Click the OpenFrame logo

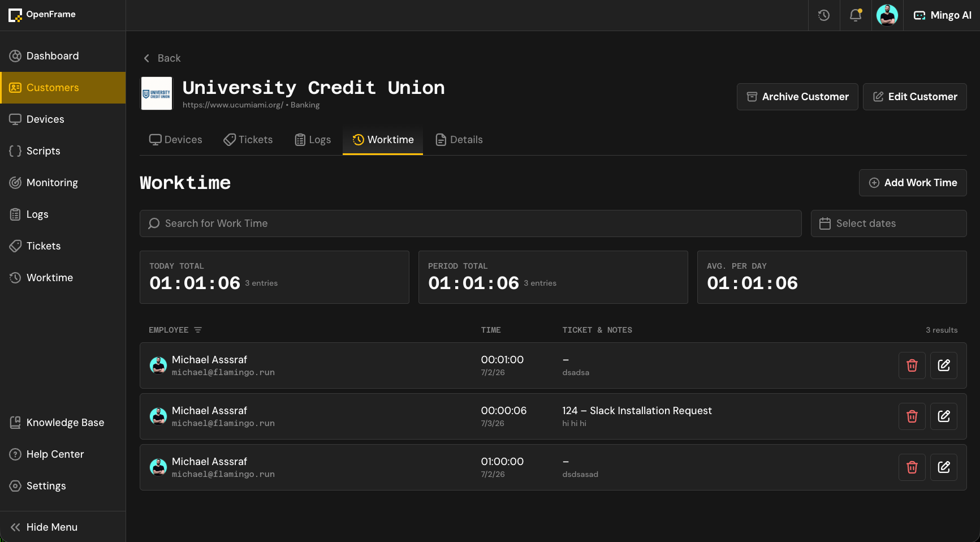coord(42,15)
